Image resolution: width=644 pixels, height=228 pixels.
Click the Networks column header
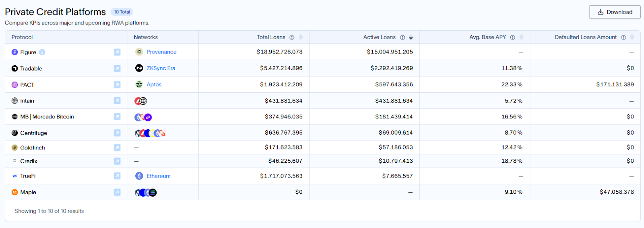146,37
